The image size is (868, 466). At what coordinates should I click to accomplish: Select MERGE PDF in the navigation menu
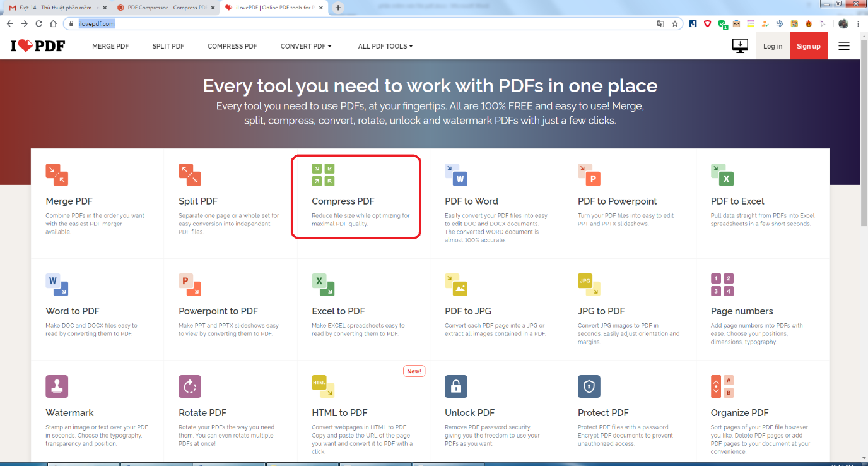(x=110, y=45)
